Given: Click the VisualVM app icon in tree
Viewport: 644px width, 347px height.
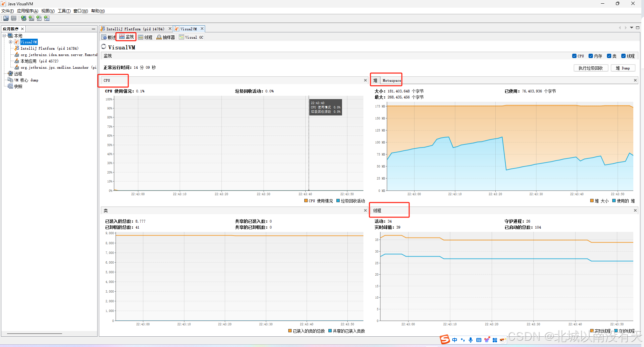Looking at the screenshot, I should pyautogui.click(x=17, y=42).
